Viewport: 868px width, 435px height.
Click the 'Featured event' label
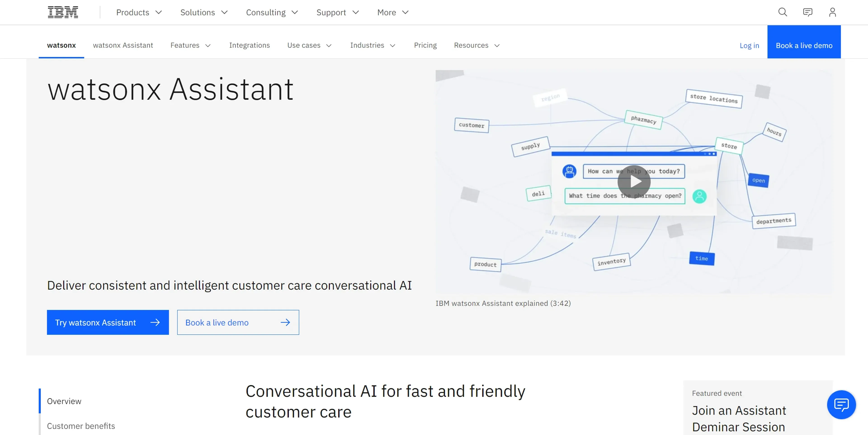coord(717,393)
